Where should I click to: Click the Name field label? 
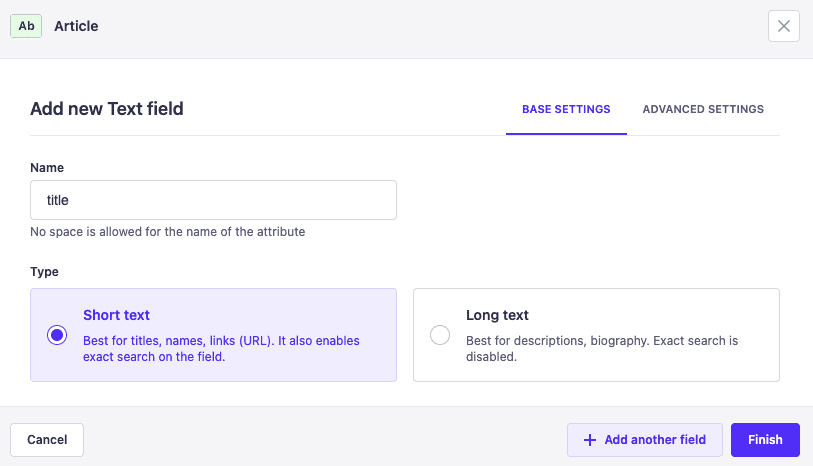pyautogui.click(x=47, y=168)
